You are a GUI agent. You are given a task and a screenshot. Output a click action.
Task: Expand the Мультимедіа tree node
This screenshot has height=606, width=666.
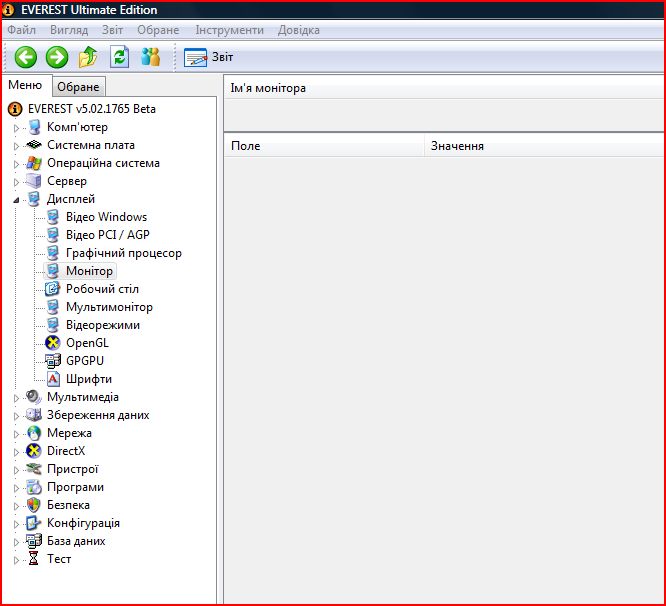16,398
